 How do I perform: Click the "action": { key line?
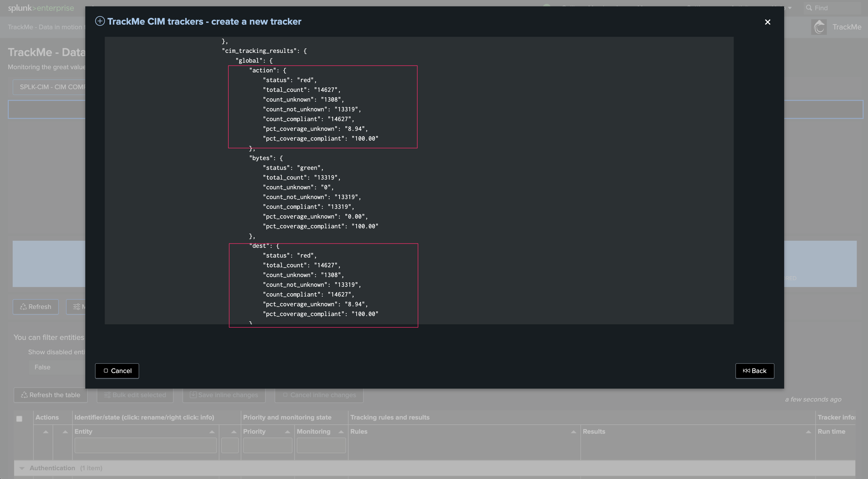[268, 70]
